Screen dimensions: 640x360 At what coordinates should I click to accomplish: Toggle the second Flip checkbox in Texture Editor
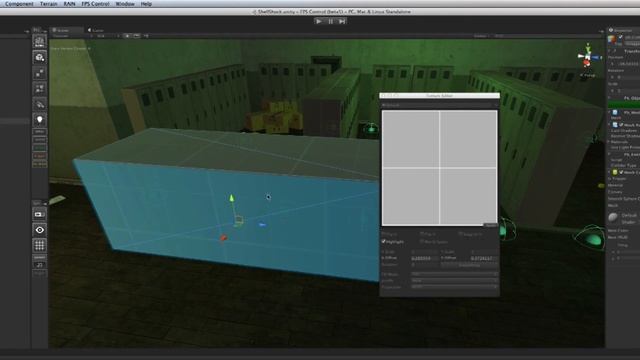point(422,234)
